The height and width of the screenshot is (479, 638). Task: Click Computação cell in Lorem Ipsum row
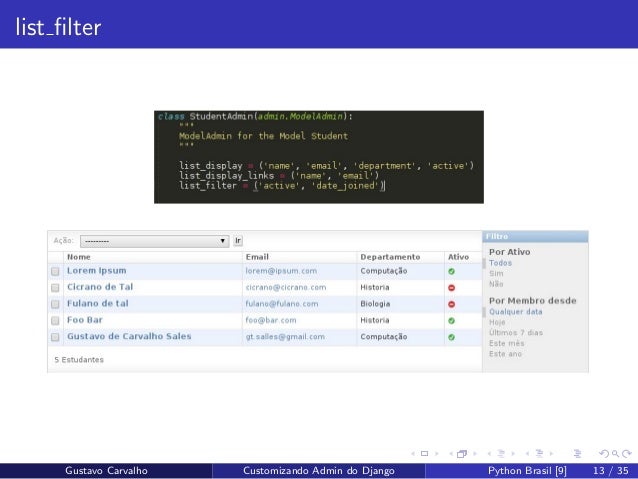coord(384,271)
